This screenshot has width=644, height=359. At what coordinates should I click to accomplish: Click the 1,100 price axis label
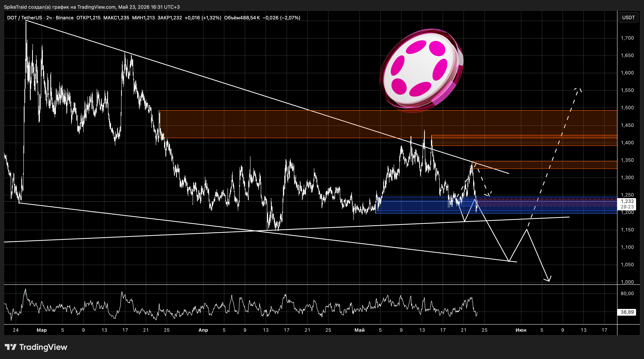click(627, 247)
